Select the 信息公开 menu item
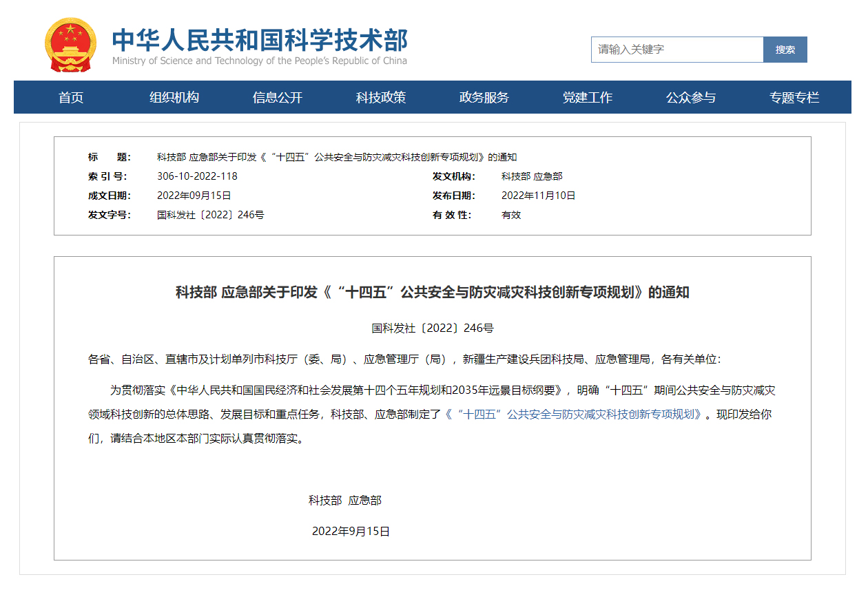Image resolution: width=868 pixels, height=597 pixels. 277,97
